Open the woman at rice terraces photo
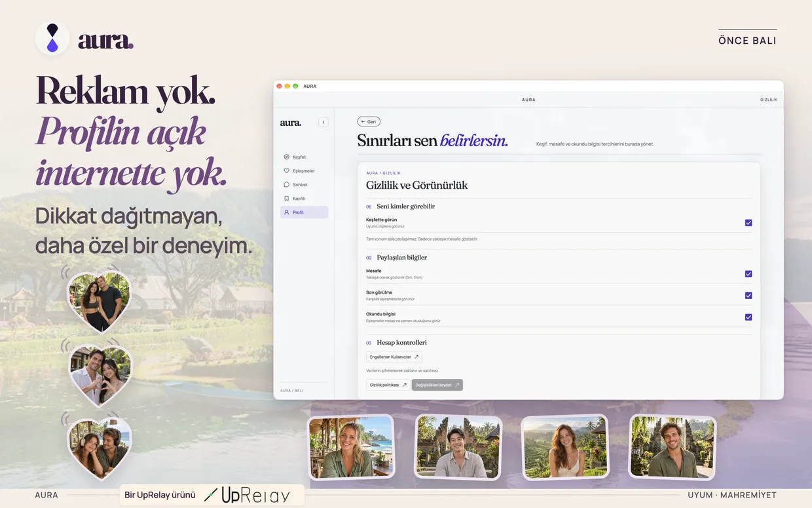This screenshot has width=812, height=508. (564, 448)
